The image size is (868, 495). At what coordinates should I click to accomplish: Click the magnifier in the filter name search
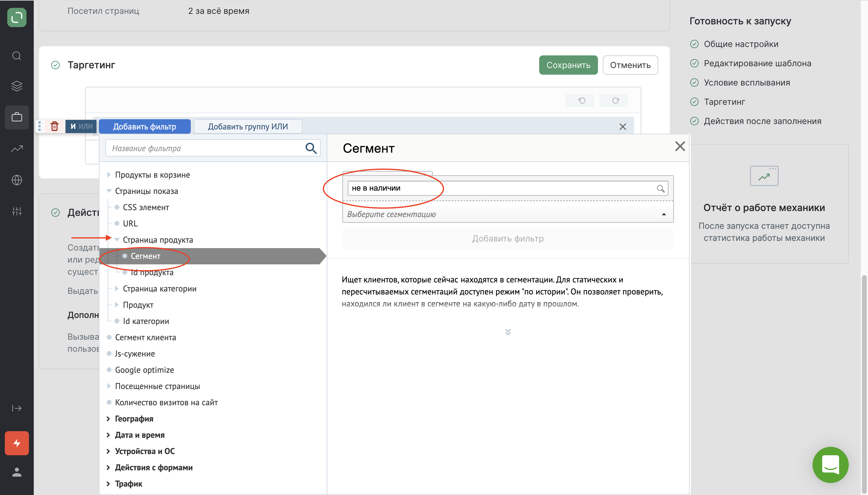point(311,148)
